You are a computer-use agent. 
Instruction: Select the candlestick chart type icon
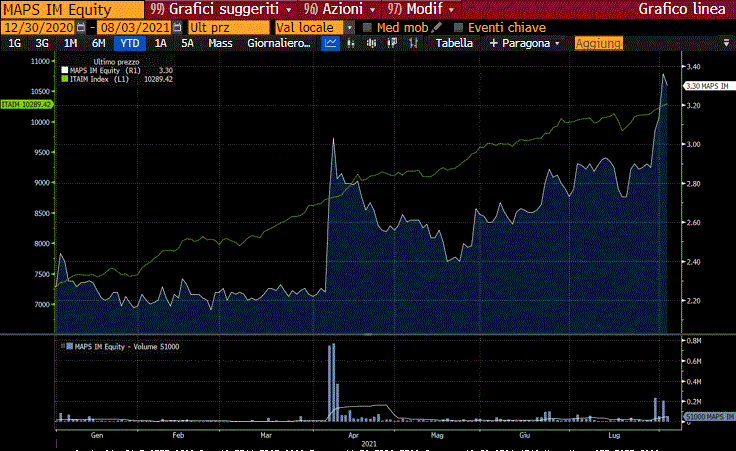pos(371,43)
